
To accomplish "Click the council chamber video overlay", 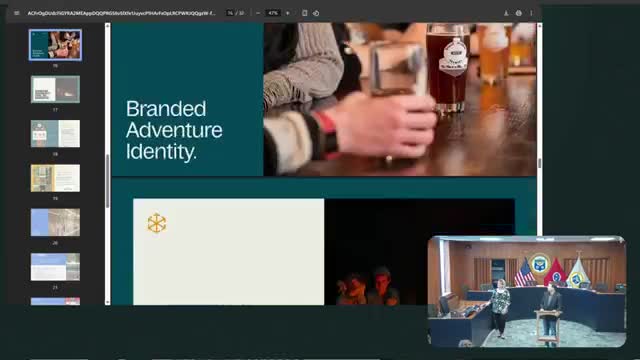I will coord(527,291).
